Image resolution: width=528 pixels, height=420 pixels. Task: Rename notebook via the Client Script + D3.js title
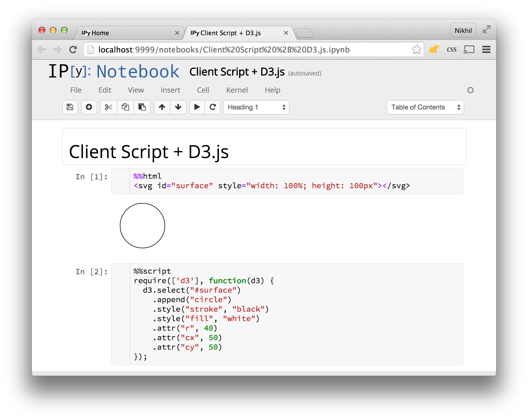pyautogui.click(x=237, y=72)
